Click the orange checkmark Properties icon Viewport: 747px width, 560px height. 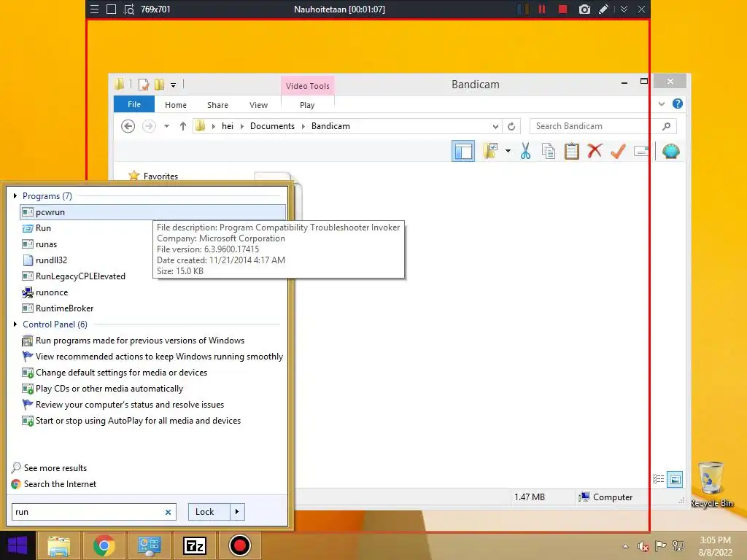pos(618,151)
